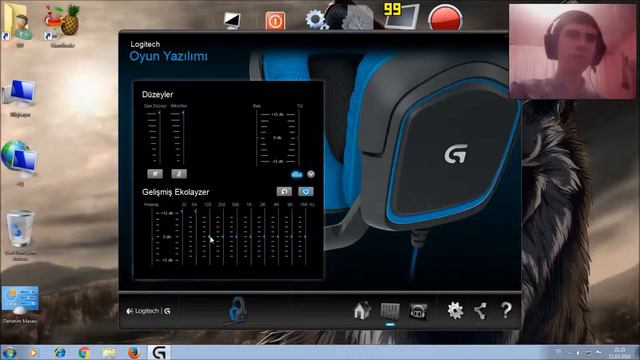Click the Preamp slider in equalizer
Image resolution: width=640 pixels, height=360 pixels.
click(152, 237)
